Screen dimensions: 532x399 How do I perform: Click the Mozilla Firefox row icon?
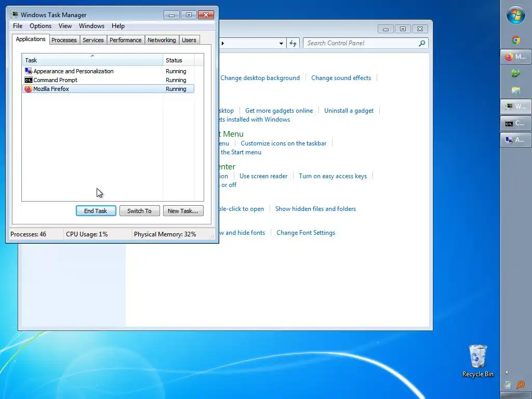[29, 88]
